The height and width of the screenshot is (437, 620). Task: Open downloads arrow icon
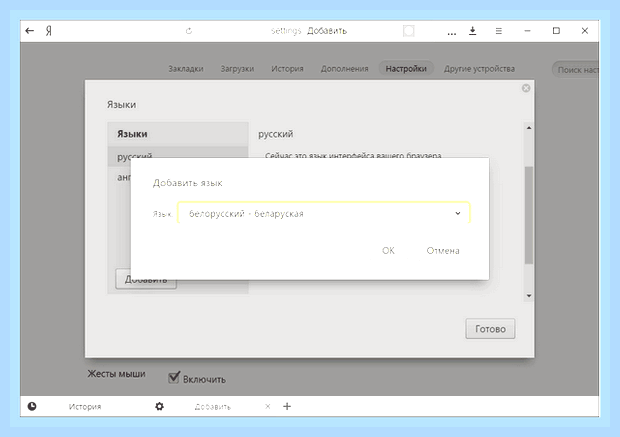473,31
